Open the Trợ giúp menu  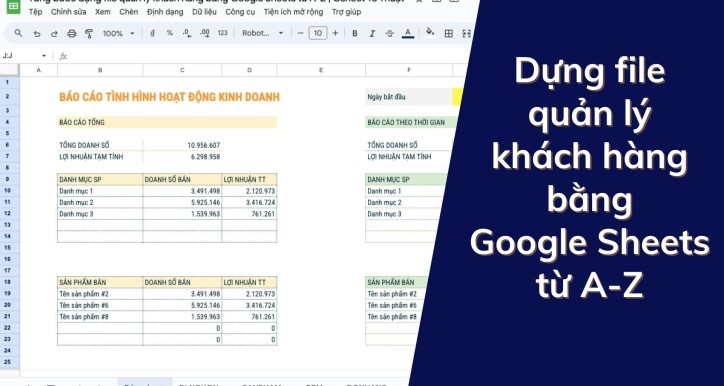[x=346, y=12]
